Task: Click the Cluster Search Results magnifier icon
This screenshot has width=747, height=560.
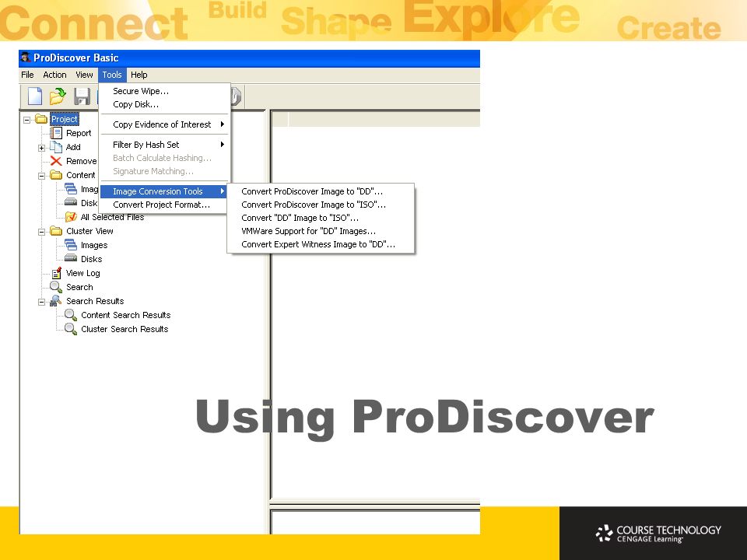Action: [x=71, y=328]
